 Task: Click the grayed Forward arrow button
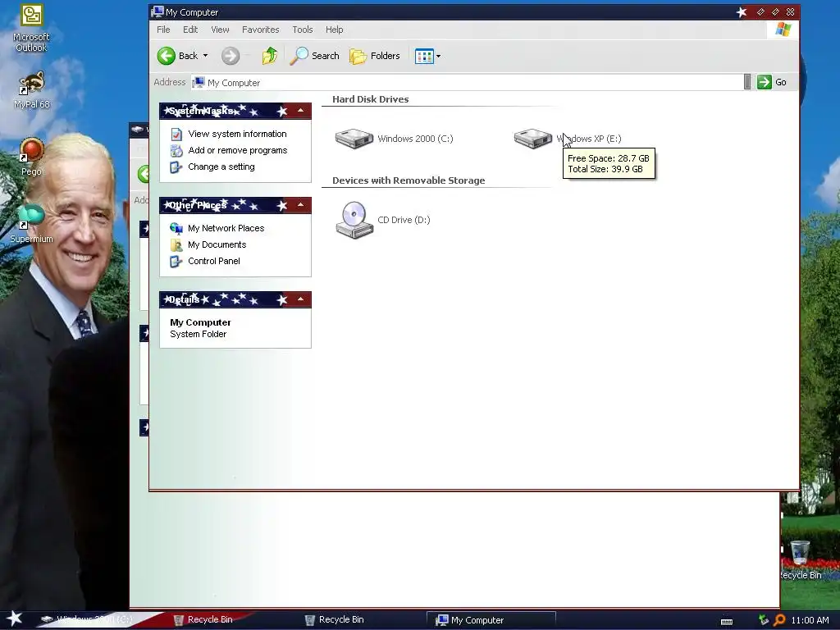coord(231,56)
